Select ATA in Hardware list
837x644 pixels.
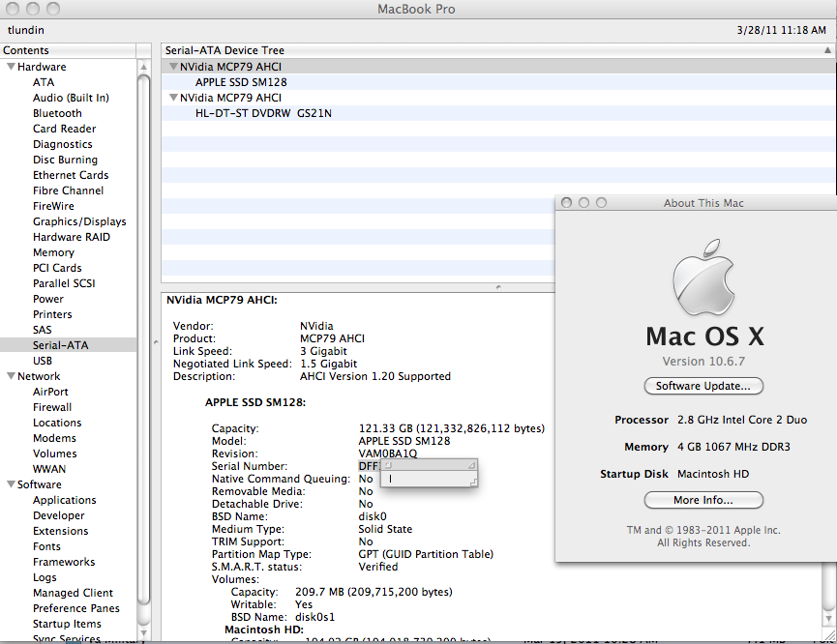[x=44, y=82]
